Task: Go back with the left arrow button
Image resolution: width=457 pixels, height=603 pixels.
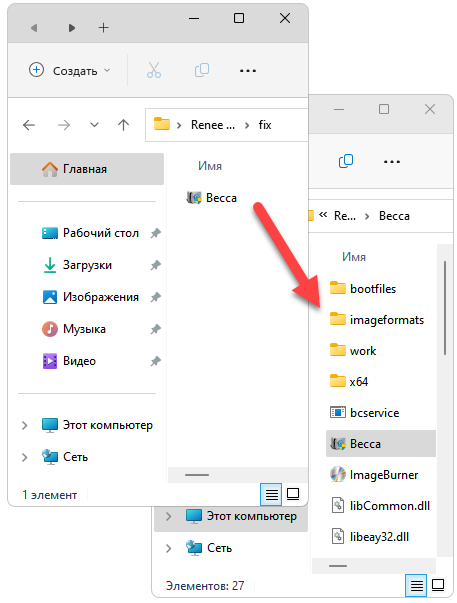Action: 29,125
